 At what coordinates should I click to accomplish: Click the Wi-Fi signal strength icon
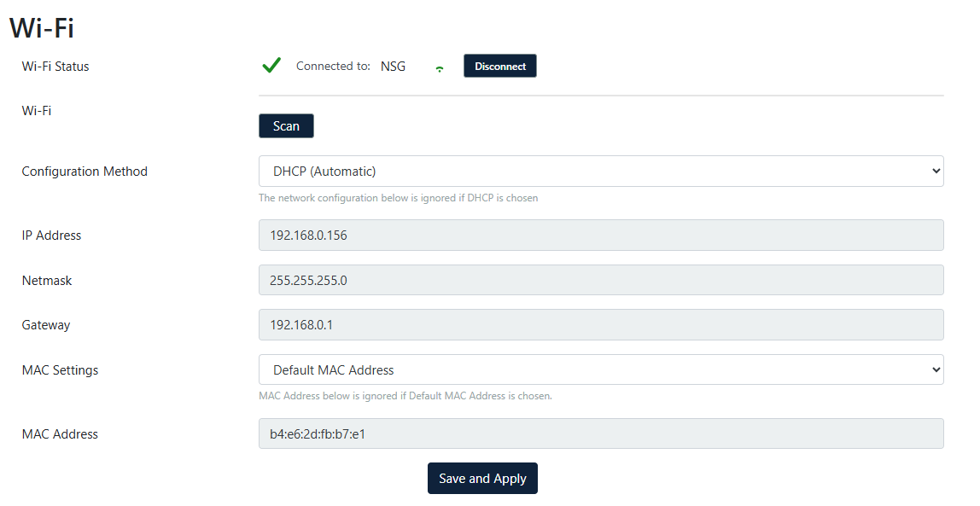440,69
